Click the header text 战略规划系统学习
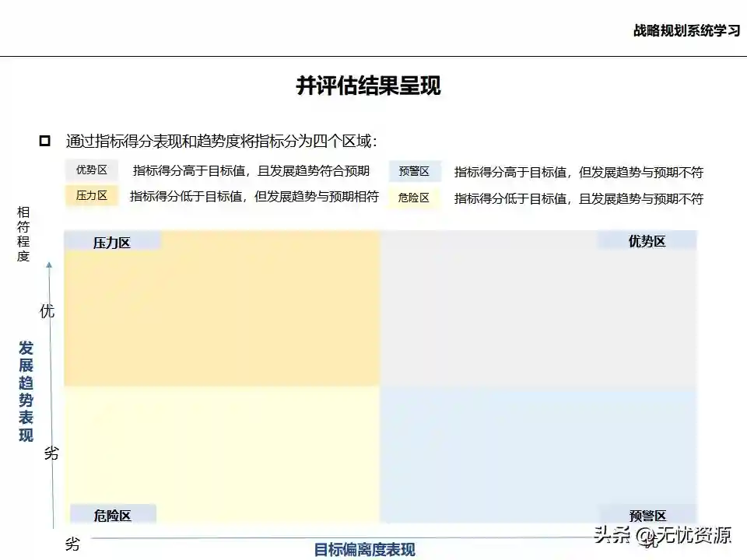This screenshot has width=747, height=560. click(686, 30)
